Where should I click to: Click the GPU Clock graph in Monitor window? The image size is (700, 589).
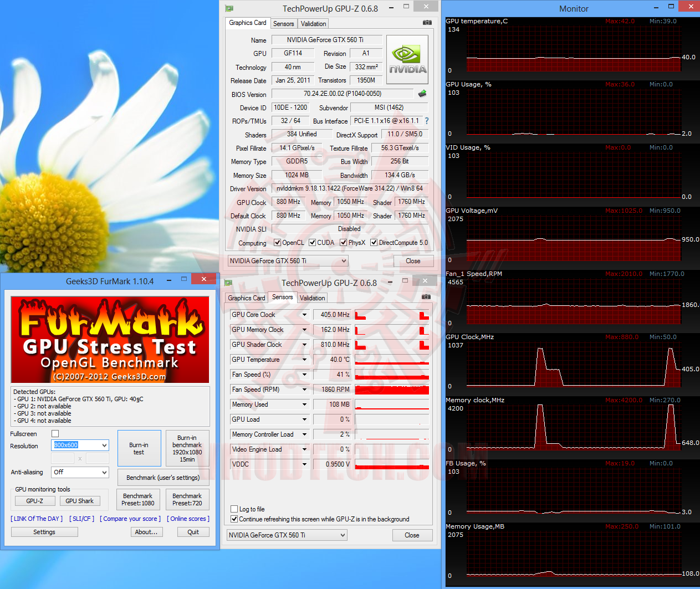point(574,366)
